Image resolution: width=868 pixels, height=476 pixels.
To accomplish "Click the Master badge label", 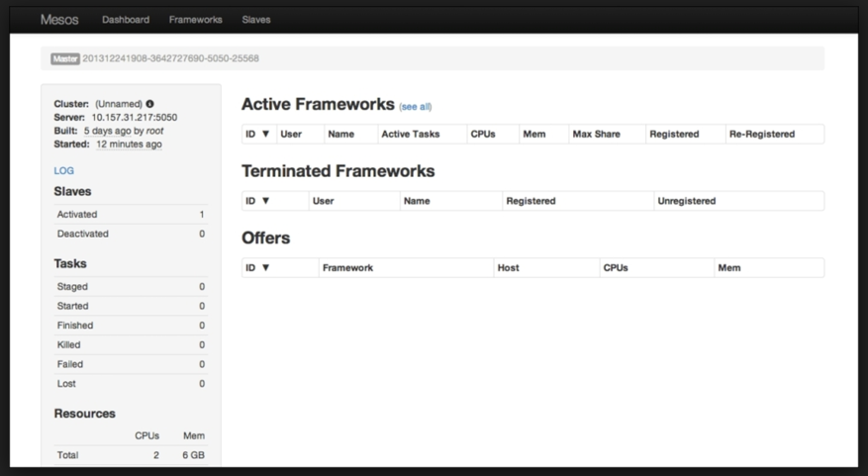I will (x=65, y=58).
